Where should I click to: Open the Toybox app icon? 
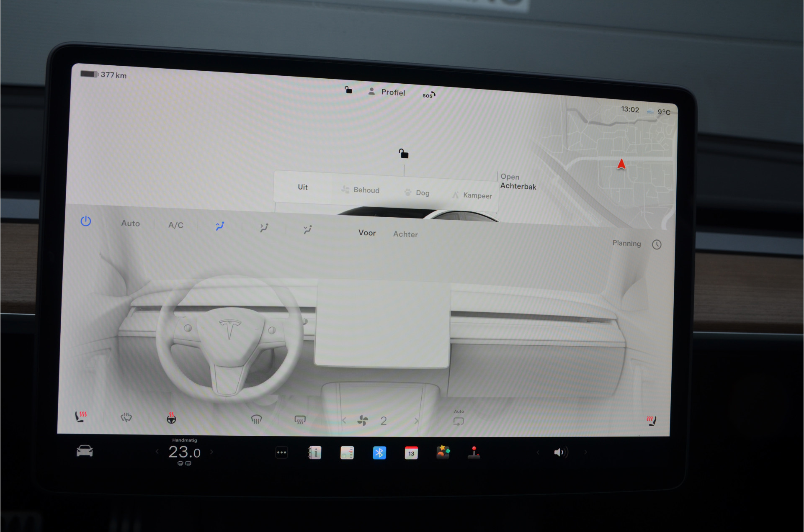pyautogui.click(x=443, y=452)
